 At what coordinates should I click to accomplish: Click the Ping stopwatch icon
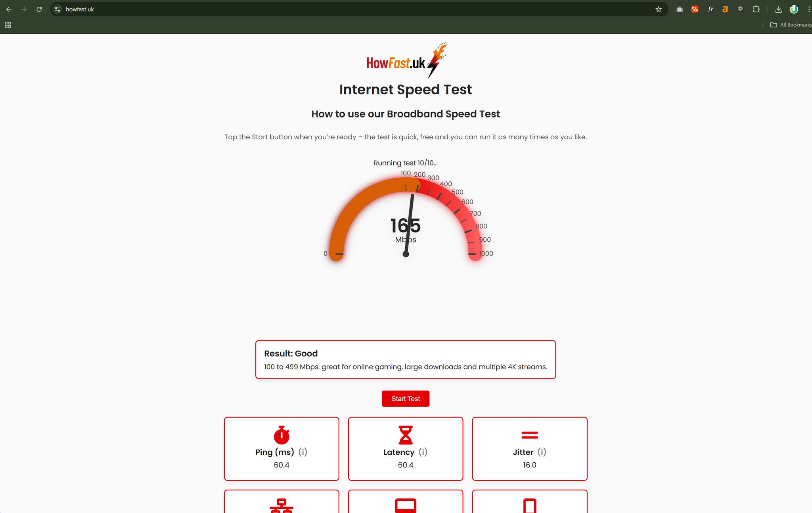[x=282, y=434]
